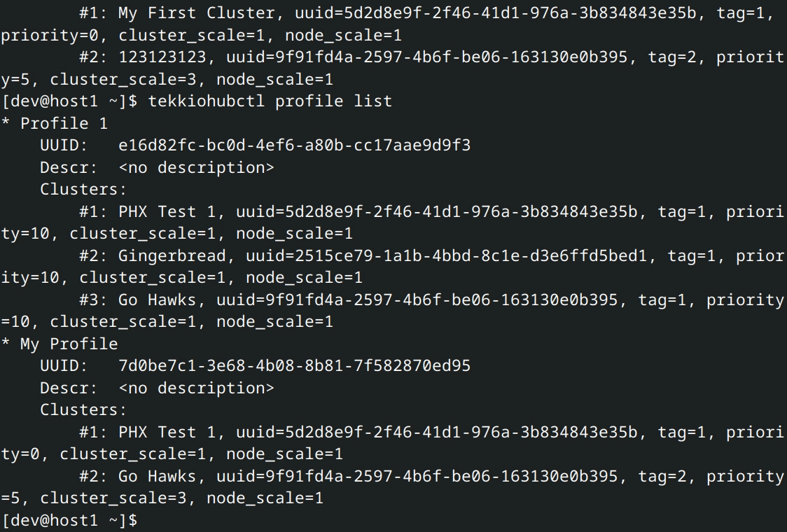Click the cluster name "123123123"
Image resolution: width=787 pixels, height=532 pixels.
[x=162, y=57]
